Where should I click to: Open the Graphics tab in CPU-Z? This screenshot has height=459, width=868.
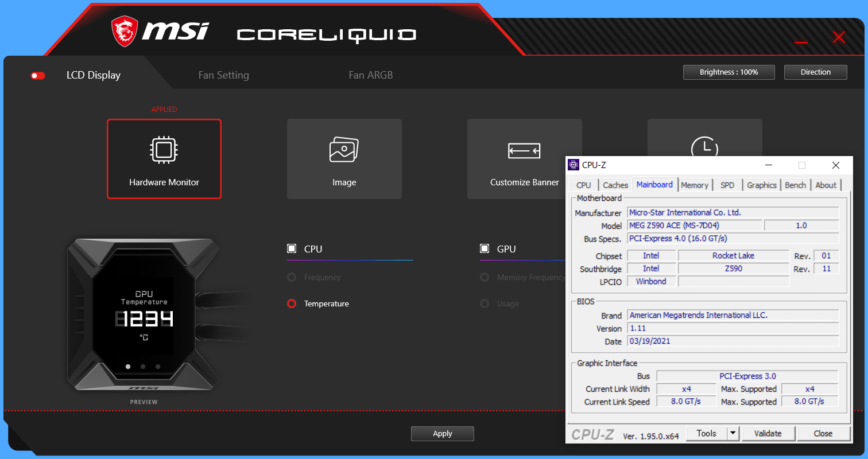762,185
